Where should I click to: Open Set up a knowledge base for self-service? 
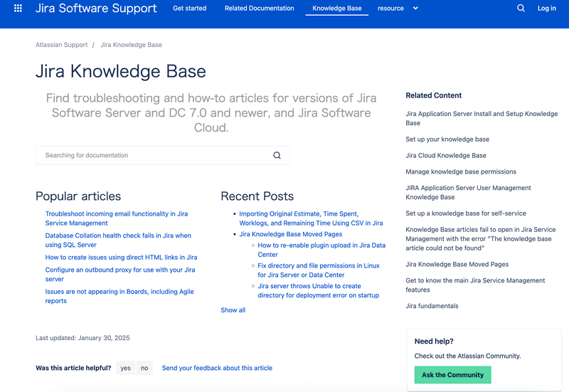(466, 213)
